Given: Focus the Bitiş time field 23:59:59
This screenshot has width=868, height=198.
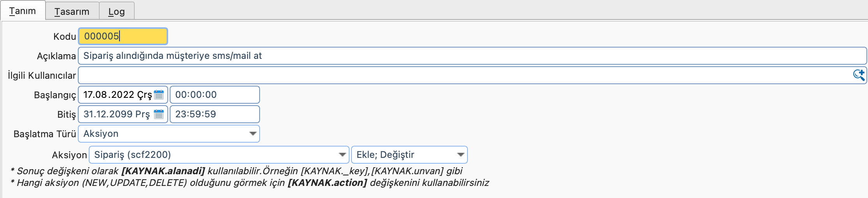Looking at the screenshot, I should [x=214, y=114].
